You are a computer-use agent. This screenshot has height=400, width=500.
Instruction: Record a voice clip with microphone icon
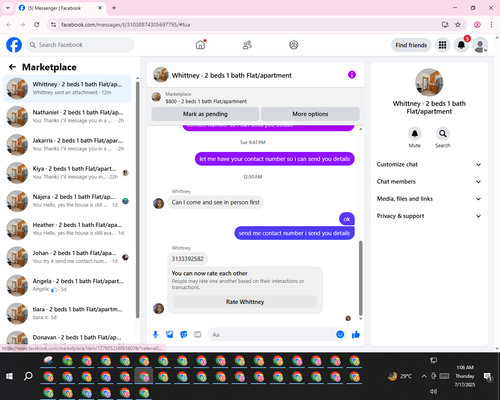[x=155, y=334]
